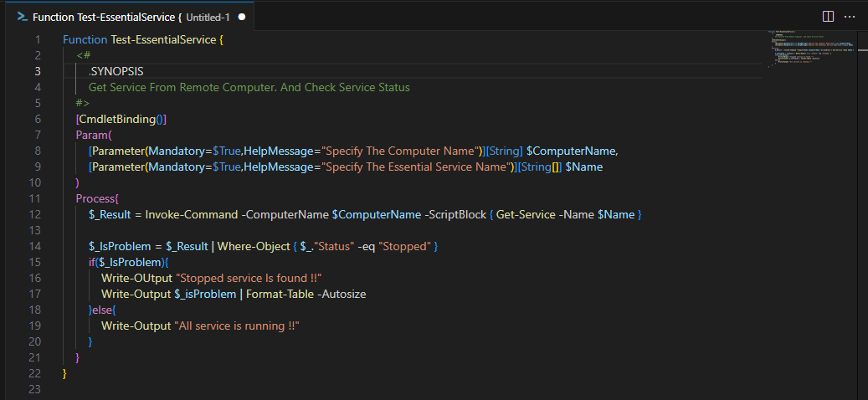
Task: Click the [CmdletBinding()] attribute
Action: coord(121,119)
